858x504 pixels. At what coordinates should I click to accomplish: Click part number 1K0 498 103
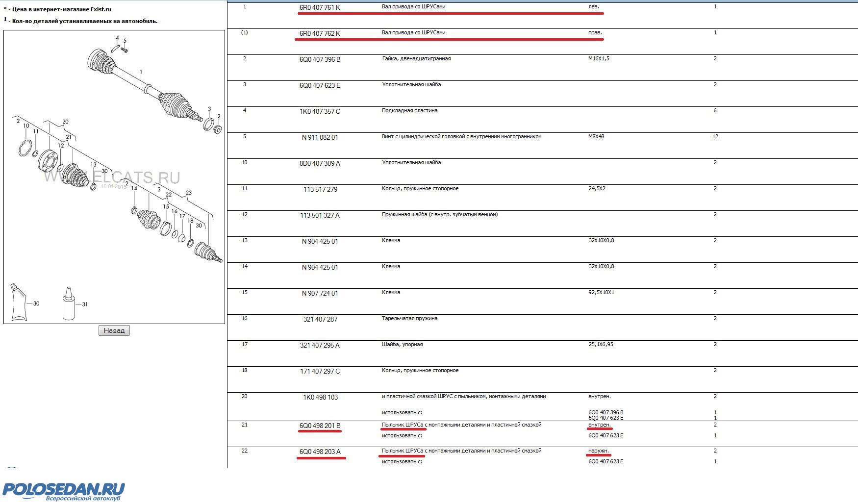(x=320, y=397)
